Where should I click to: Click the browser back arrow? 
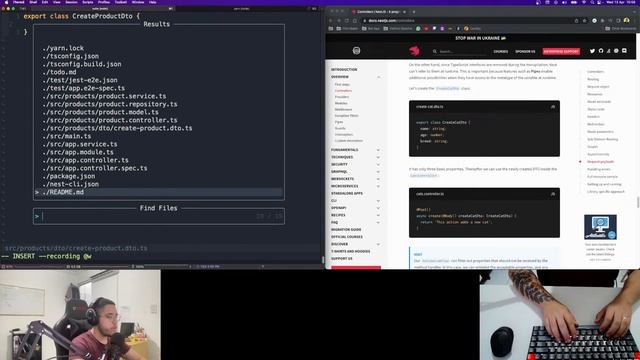[331, 20]
